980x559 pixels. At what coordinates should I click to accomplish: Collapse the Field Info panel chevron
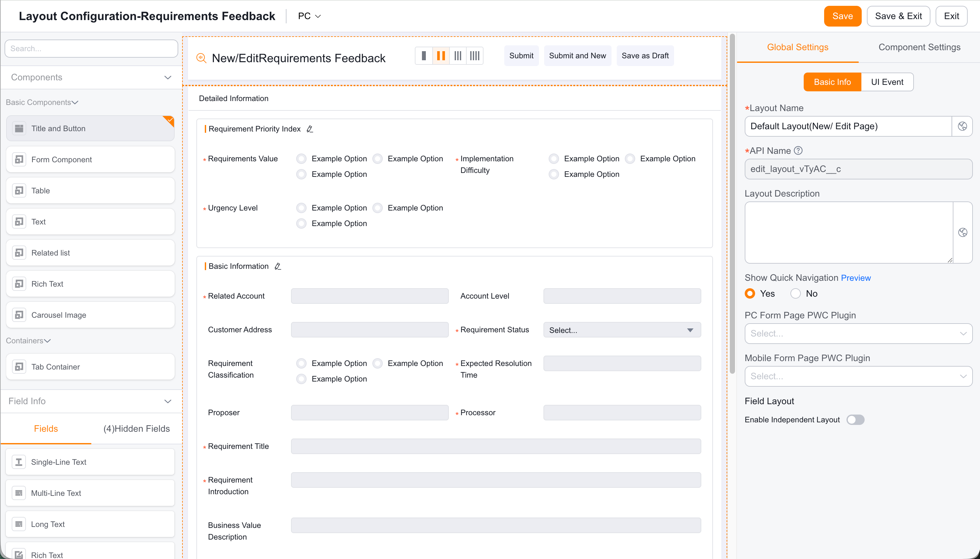coord(168,401)
